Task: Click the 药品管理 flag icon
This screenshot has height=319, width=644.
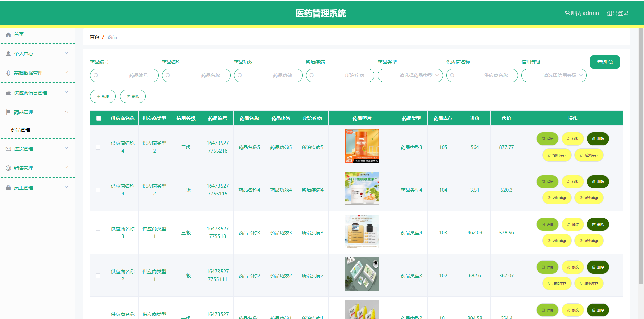Action: 8,112
